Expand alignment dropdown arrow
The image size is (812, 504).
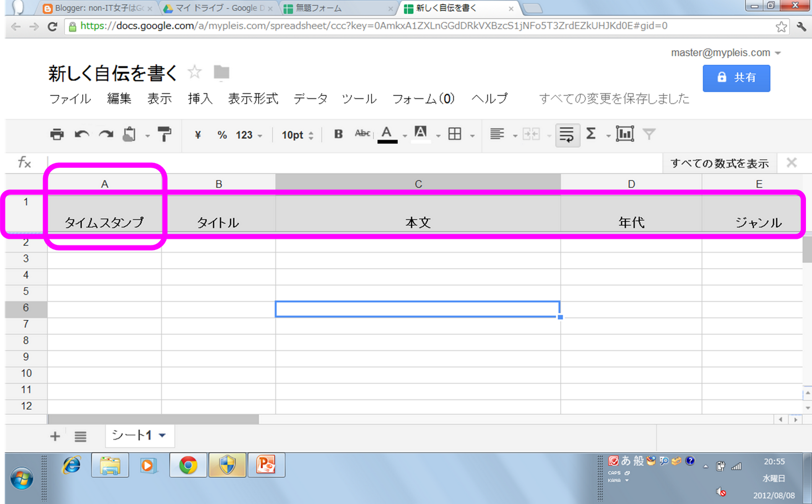coord(515,136)
